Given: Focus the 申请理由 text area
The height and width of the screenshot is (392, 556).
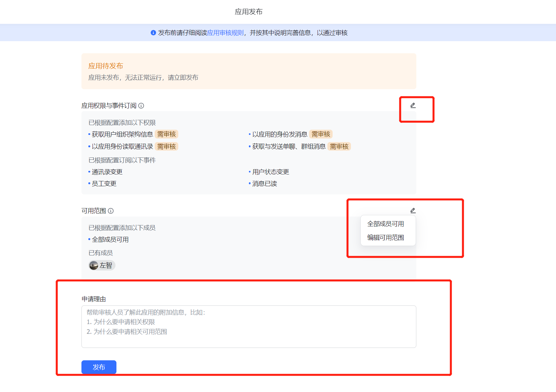Looking at the screenshot, I should [x=249, y=327].
